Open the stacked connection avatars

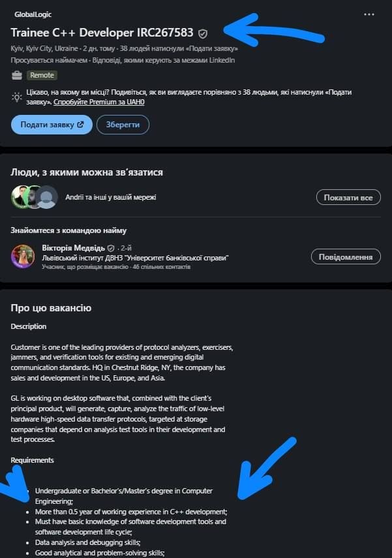(x=34, y=197)
